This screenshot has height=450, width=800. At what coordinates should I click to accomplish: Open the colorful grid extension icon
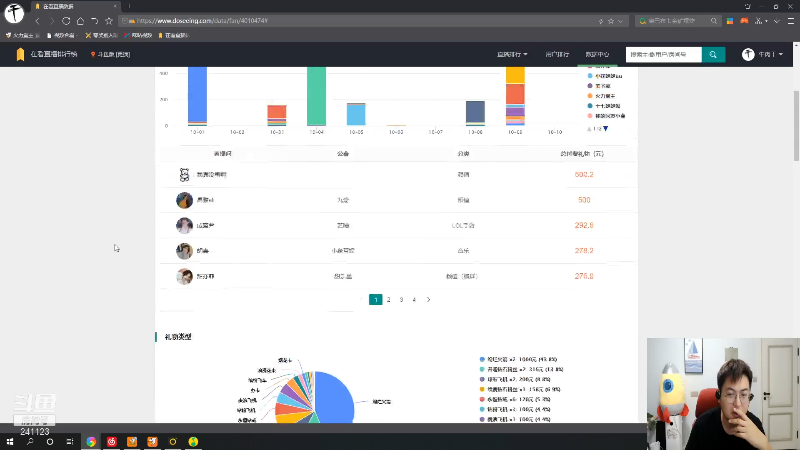click(x=730, y=21)
